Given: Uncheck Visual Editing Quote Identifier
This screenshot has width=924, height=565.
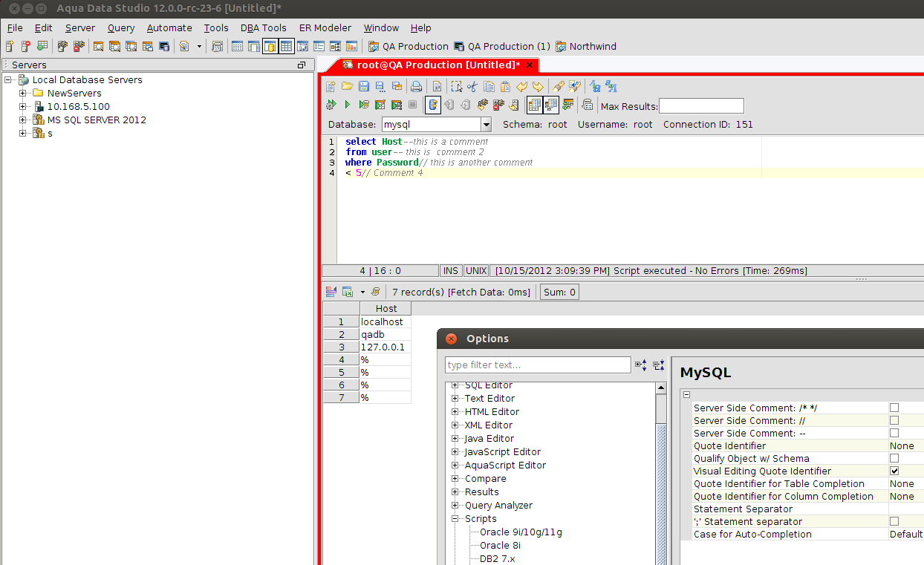Looking at the screenshot, I should [x=894, y=471].
